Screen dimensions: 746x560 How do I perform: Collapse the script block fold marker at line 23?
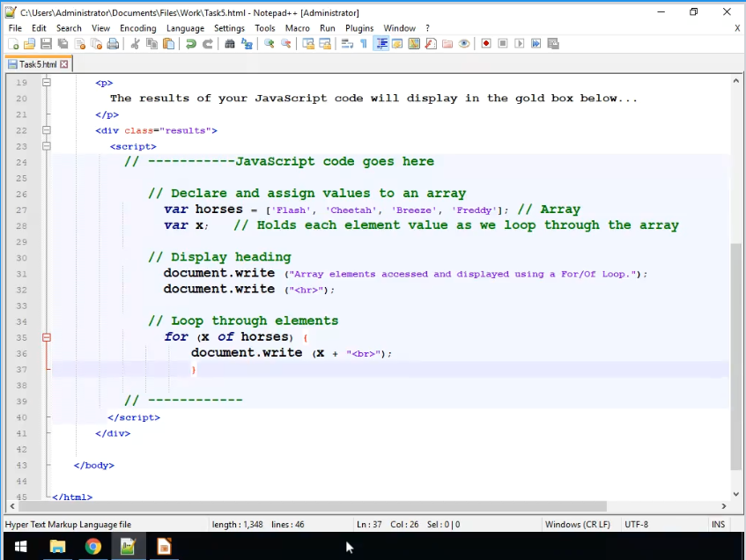click(47, 146)
